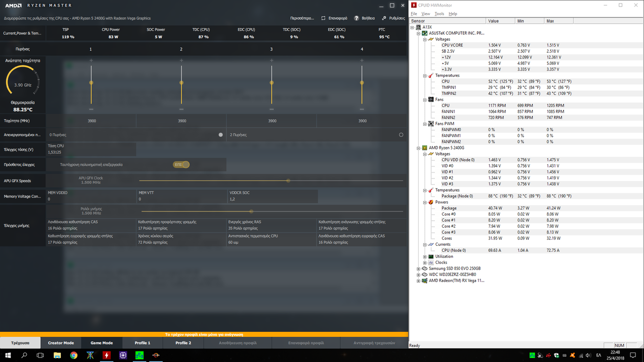Expand the Utilization node
The image size is (644, 362).
(425, 256)
